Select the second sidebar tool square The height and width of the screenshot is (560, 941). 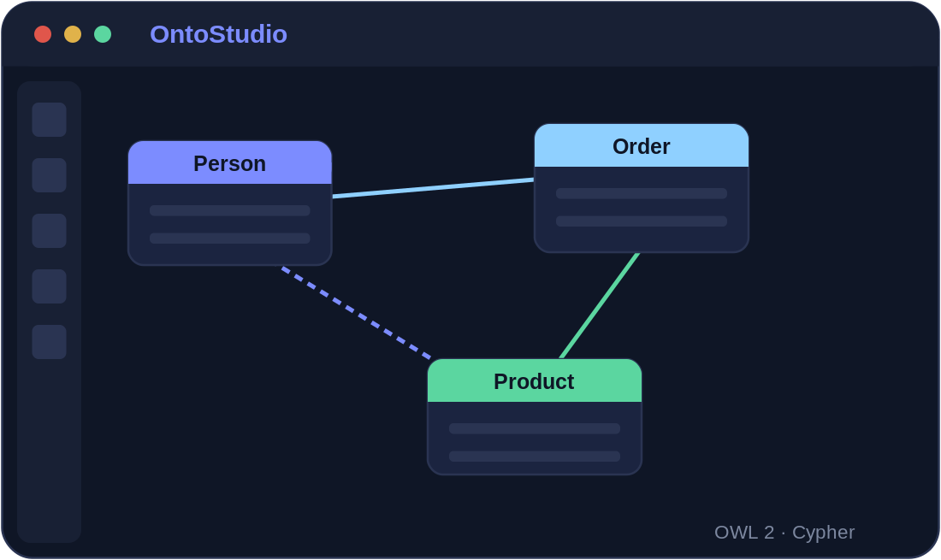pyautogui.click(x=50, y=175)
